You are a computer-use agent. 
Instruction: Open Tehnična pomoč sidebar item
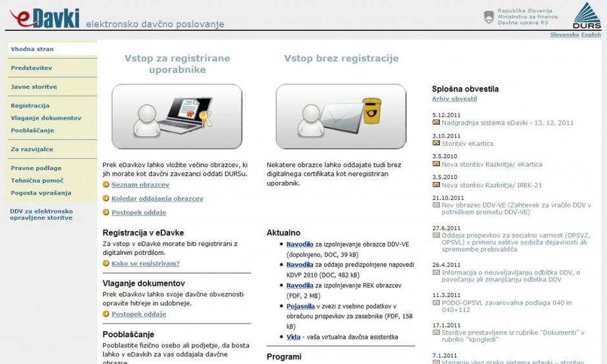37,181
